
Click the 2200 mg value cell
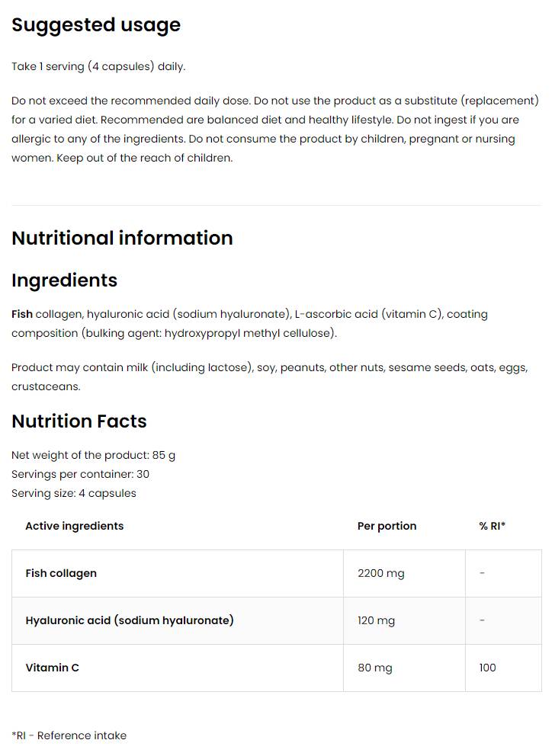point(380,573)
